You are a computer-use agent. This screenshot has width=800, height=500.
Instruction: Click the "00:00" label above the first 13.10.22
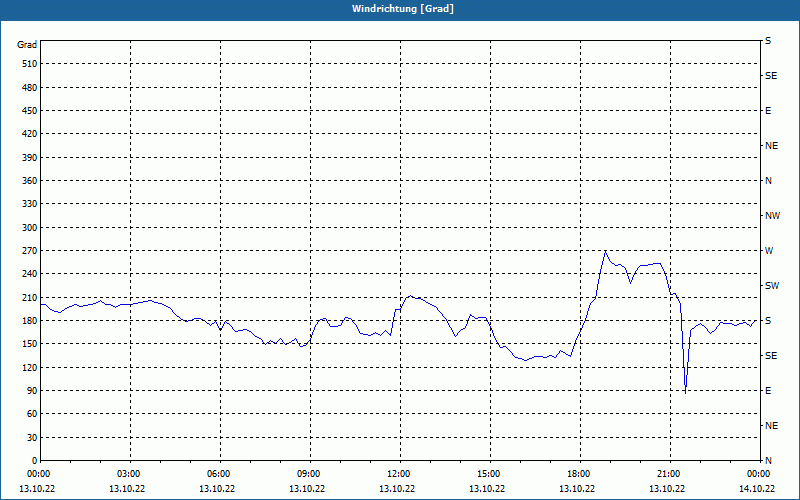tap(38, 474)
